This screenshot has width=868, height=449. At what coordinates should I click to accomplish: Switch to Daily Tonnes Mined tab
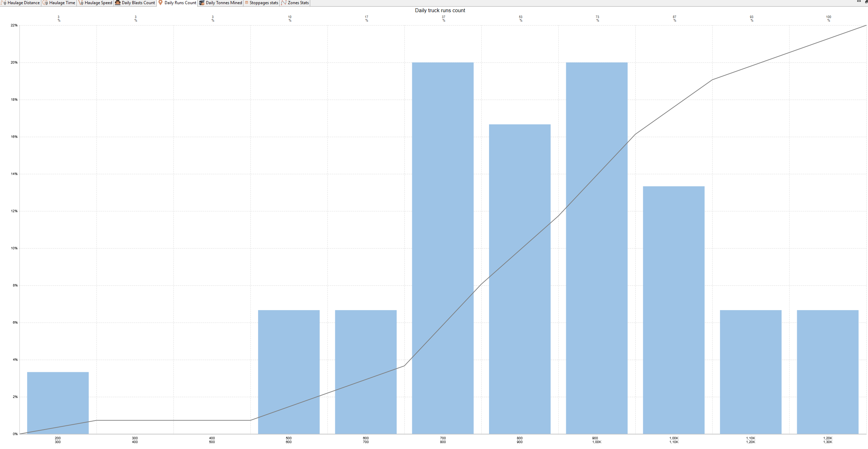[x=221, y=3]
